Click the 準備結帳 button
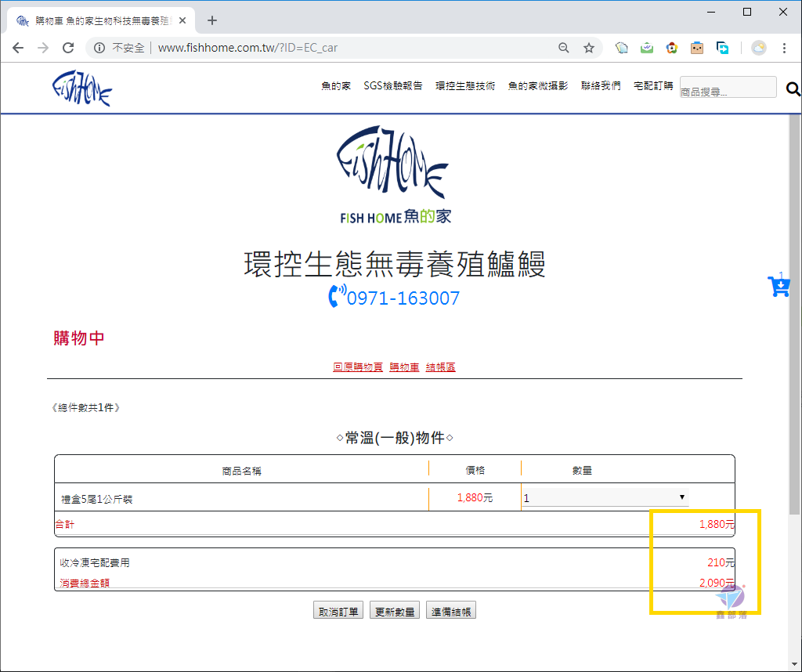This screenshot has width=802, height=672. tap(450, 611)
